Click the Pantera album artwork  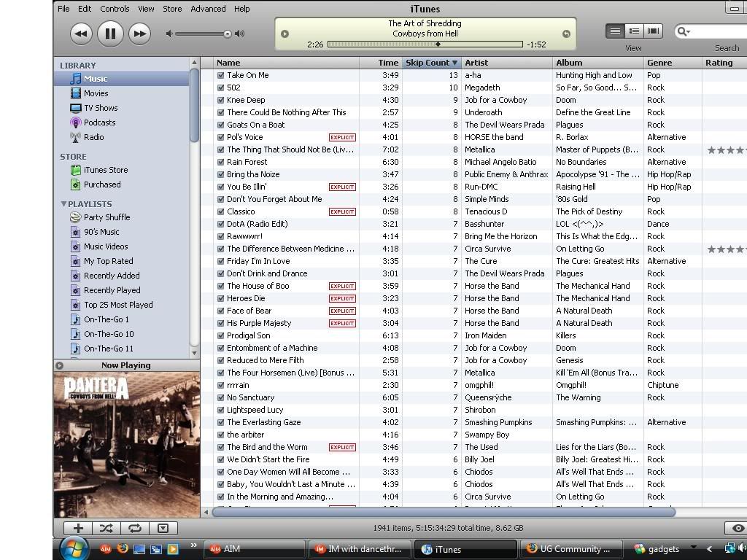(x=127, y=445)
